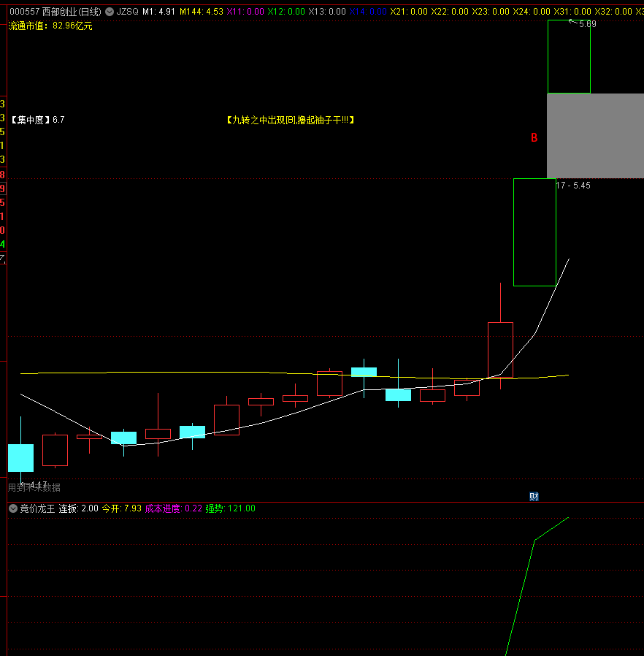644x656 pixels.
Task: Click the 4.17 low price label
Action: point(39,485)
